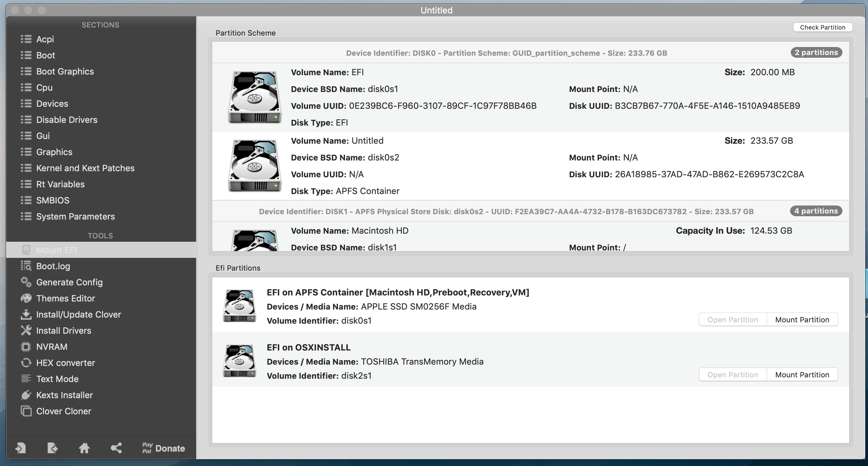Click the Themes Editor palette icon
Screen dimensions: 868x466
click(26, 298)
